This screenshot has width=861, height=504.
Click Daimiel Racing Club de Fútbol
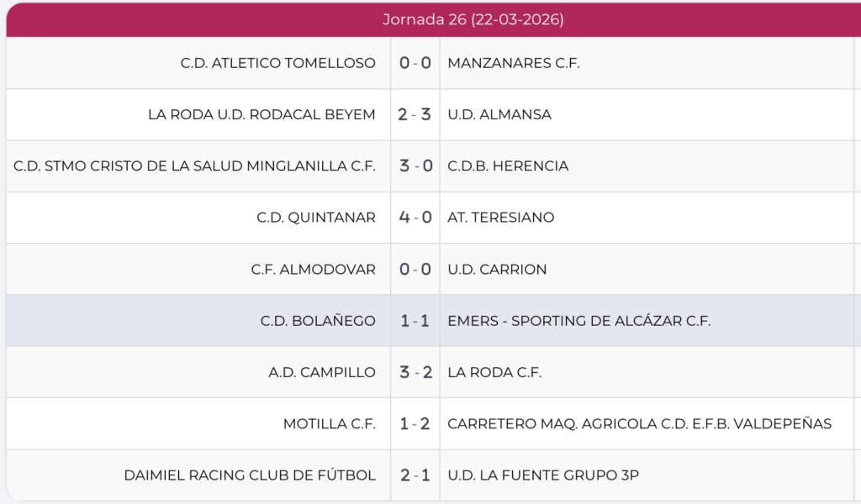250,475
